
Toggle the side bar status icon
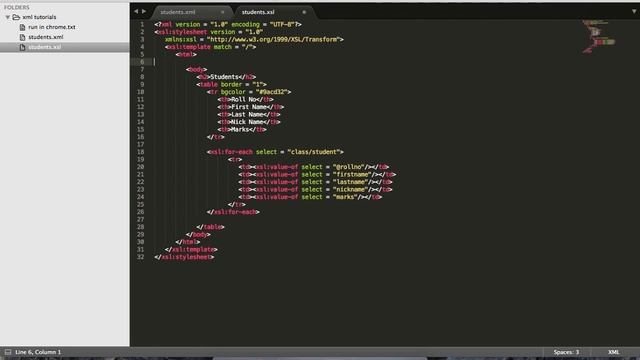[8, 352]
